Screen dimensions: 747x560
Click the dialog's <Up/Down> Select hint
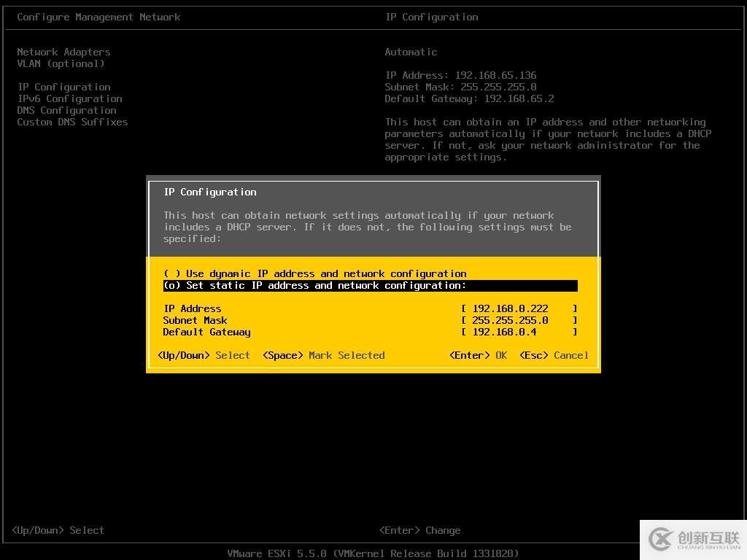204,355
